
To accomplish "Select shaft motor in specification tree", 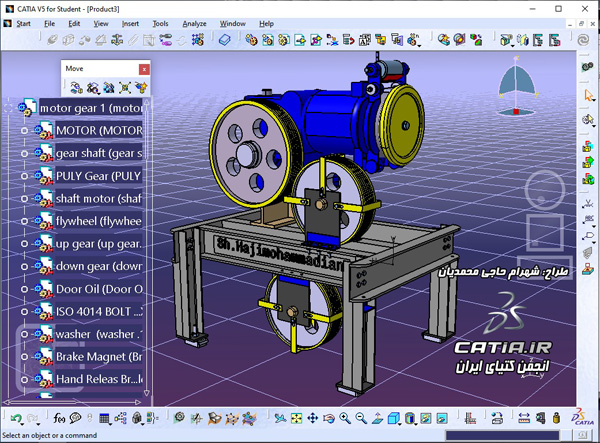I will tap(99, 199).
